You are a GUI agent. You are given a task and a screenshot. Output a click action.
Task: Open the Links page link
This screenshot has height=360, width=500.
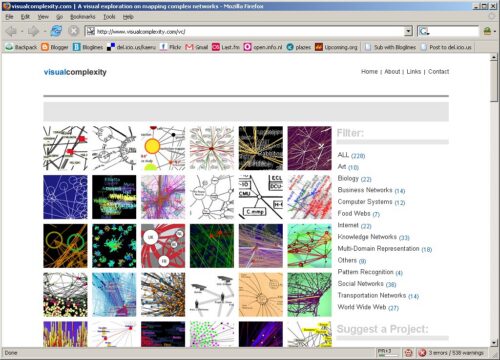click(414, 72)
